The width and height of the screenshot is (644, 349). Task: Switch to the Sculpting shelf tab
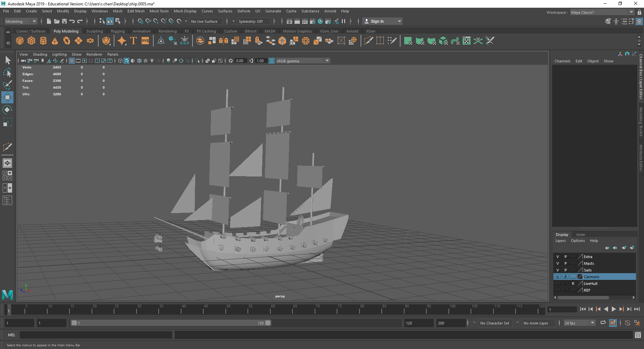[x=95, y=31]
